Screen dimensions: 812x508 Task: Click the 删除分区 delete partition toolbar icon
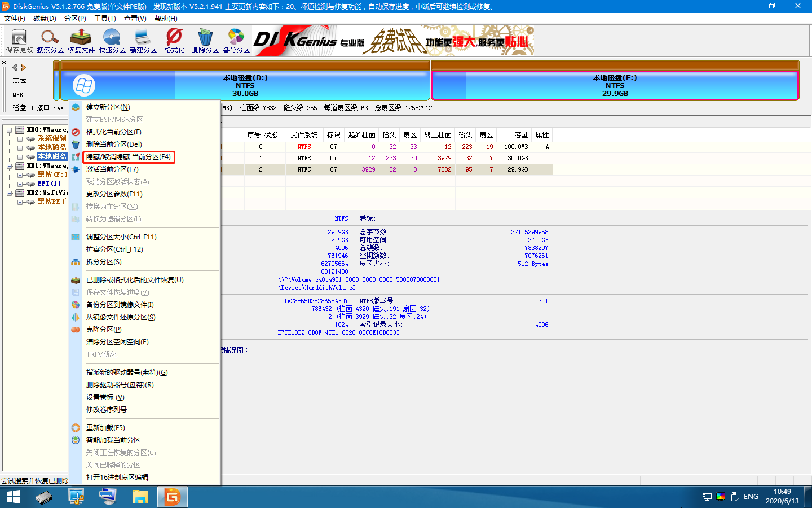[205, 41]
